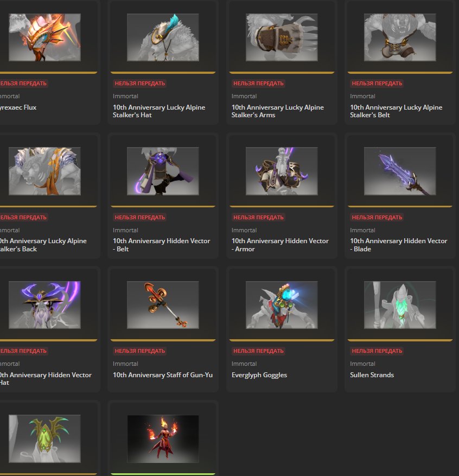The height and width of the screenshot is (476, 459).
Task: Open the green antlered headpiece thumbnail
Action: click(x=44, y=439)
